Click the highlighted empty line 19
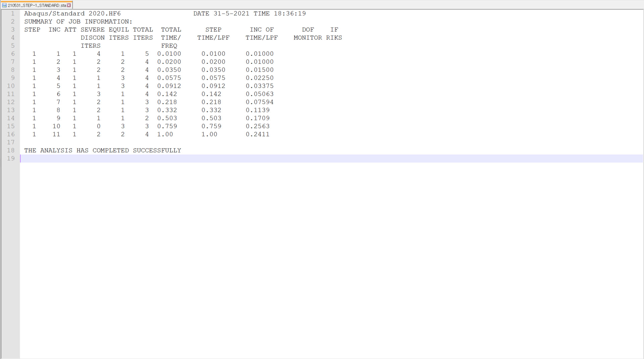Image resolution: width=644 pixels, height=359 pixels. click(x=331, y=158)
